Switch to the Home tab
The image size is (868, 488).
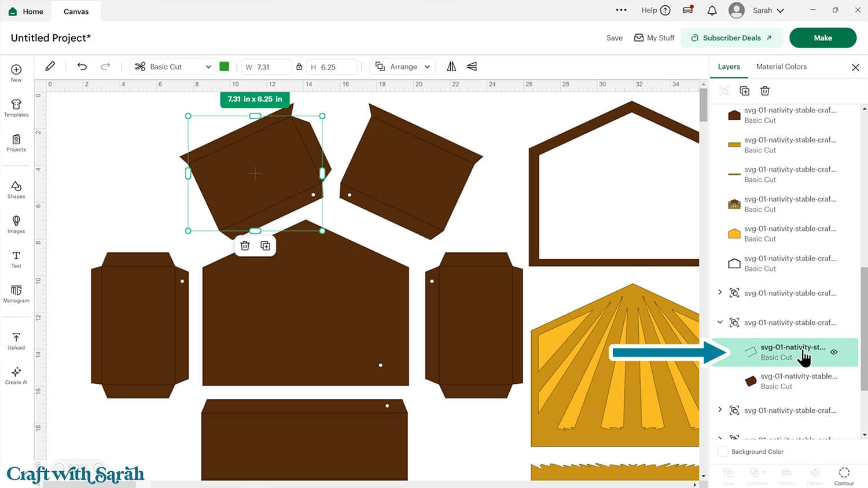point(26,12)
